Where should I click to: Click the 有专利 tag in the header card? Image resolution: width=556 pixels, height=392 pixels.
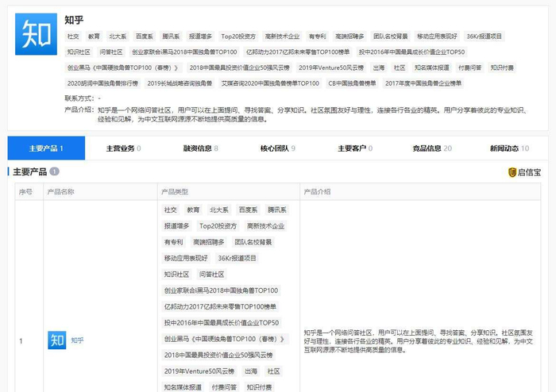(317, 37)
